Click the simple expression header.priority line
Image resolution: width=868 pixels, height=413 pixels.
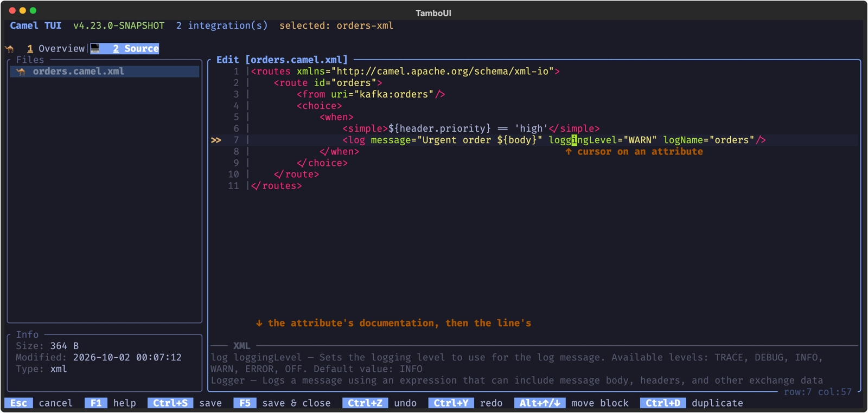pyautogui.click(x=471, y=128)
